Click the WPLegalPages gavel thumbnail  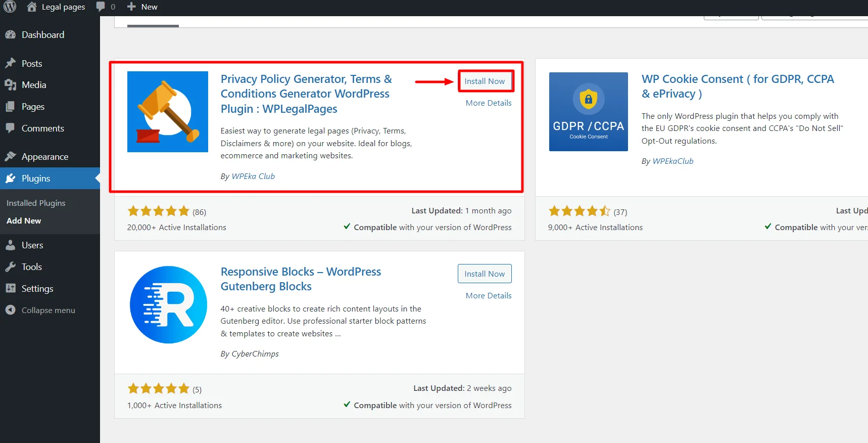(x=168, y=112)
